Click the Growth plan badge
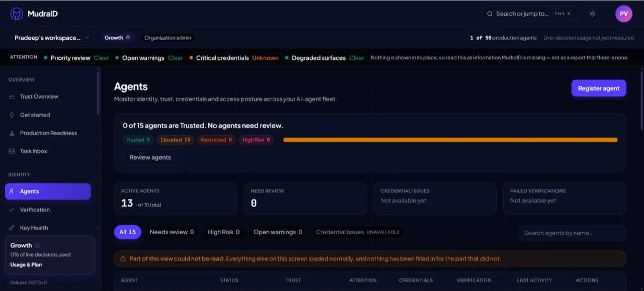This screenshot has width=644, height=291. pos(117,38)
